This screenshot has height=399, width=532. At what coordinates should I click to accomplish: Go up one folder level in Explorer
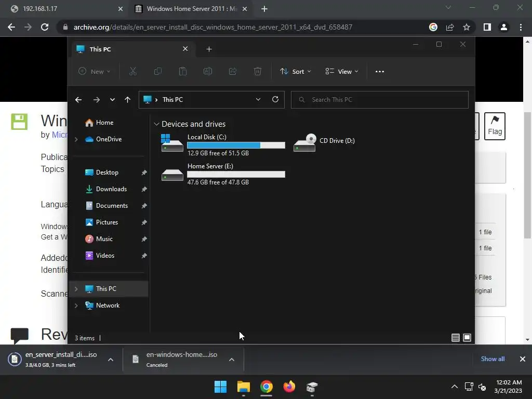click(128, 100)
